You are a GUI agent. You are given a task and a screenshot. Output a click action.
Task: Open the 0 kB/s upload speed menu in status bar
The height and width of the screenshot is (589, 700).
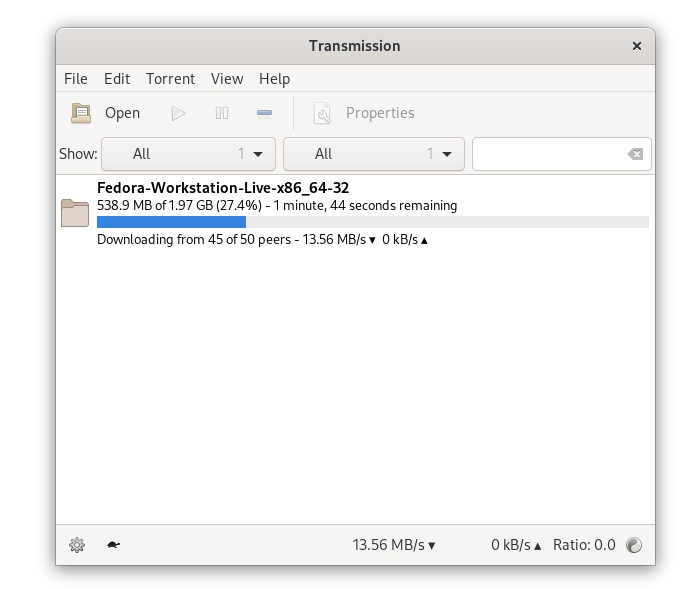click(515, 545)
